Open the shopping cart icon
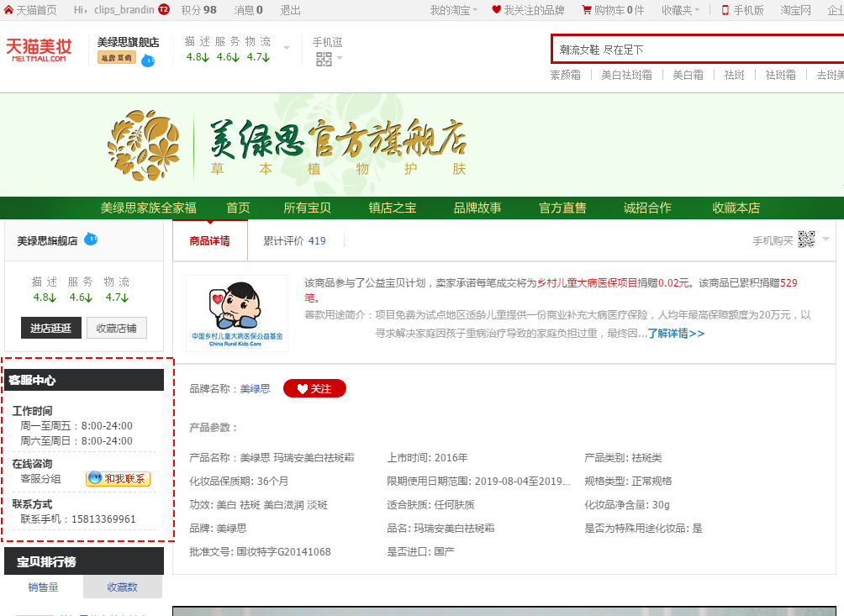Screen dimensions: 844x616 pos(586,10)
